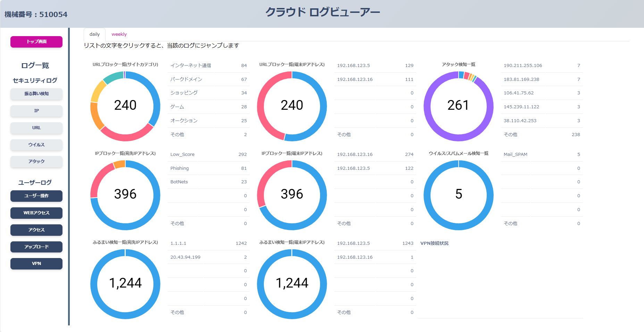Open the トップ画面 screen
644x332 pixels.
(x=36, y=42)
